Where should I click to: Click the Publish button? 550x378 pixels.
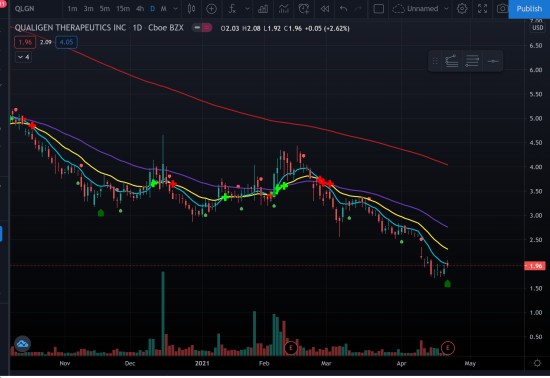(529, 9)
